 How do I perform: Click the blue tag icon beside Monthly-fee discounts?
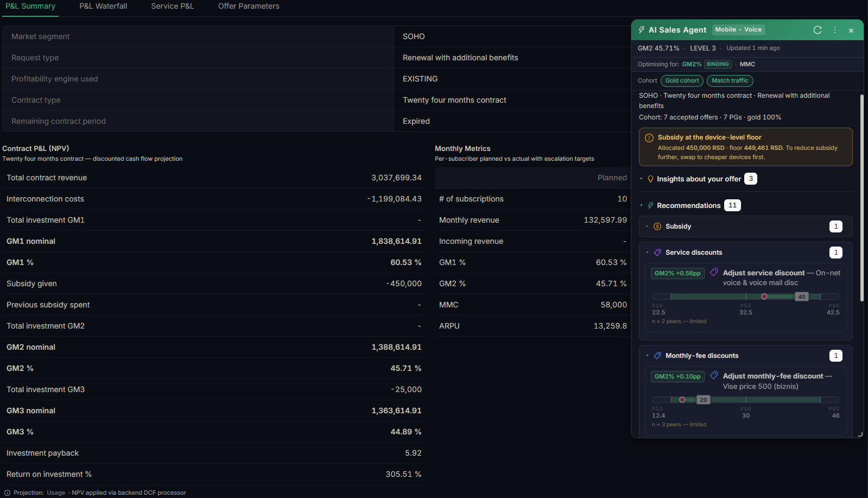coord(657,356)
